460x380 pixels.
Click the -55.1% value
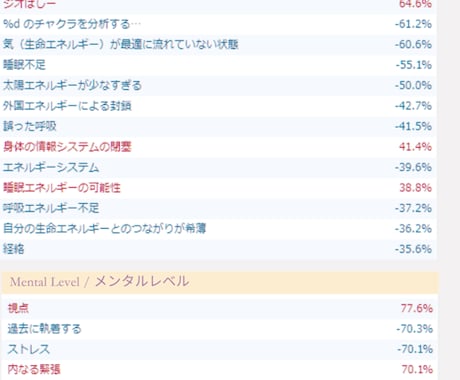414,65
